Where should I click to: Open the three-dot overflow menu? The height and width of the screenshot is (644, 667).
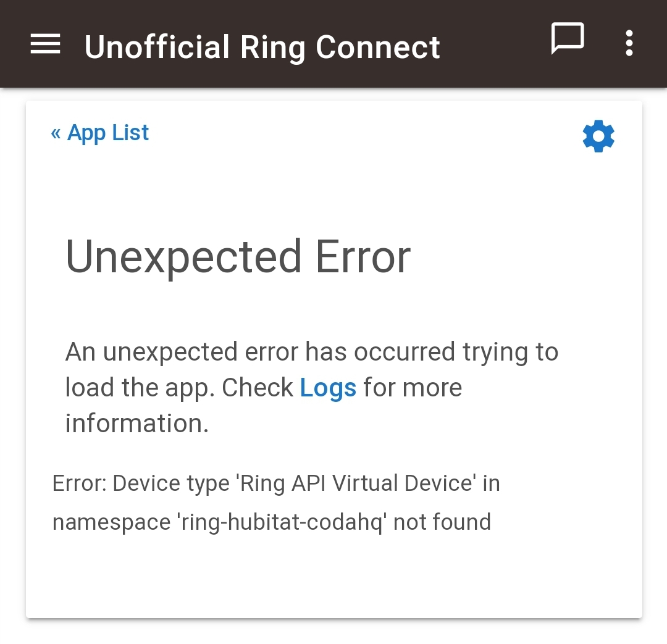629,43
